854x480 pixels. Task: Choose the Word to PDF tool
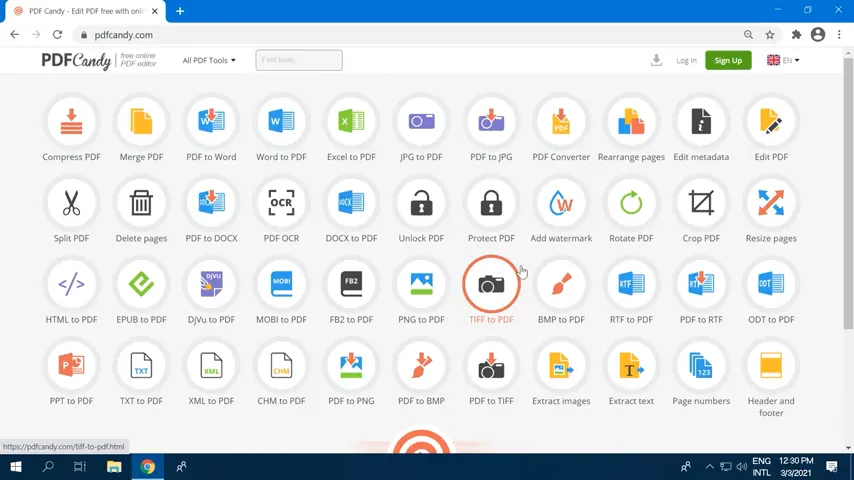tap(281, 121)
